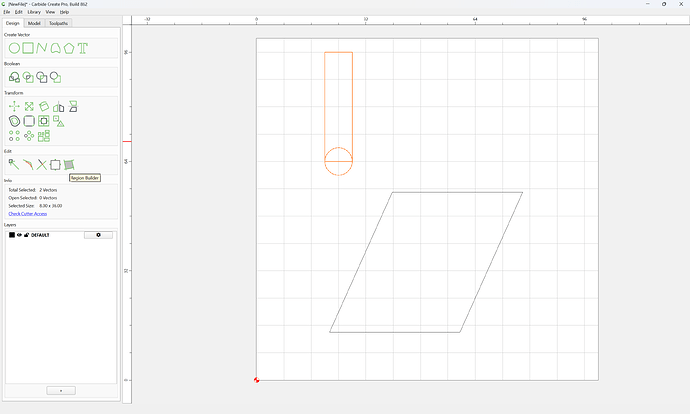Screen dimensions: 690x414
Task: Open DEFAULT layer color swatch
Action: pyautogui.click(x=12, y=235)
